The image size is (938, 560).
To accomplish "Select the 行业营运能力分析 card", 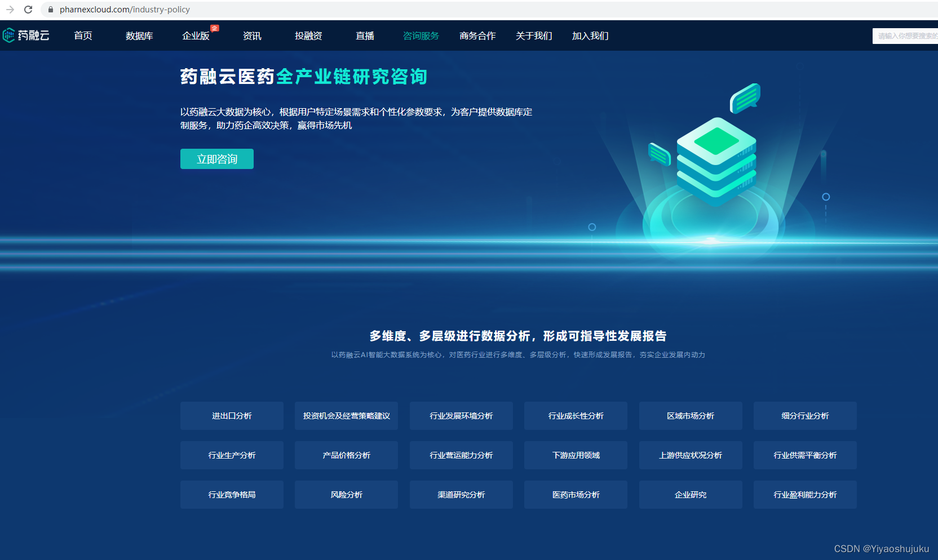I will click(x=461, y=455).
